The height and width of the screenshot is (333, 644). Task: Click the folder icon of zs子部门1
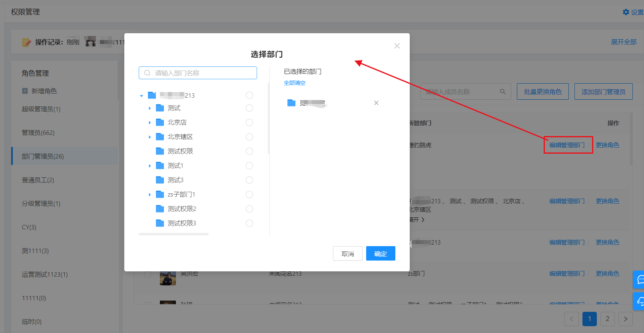[x=160, y=195]
